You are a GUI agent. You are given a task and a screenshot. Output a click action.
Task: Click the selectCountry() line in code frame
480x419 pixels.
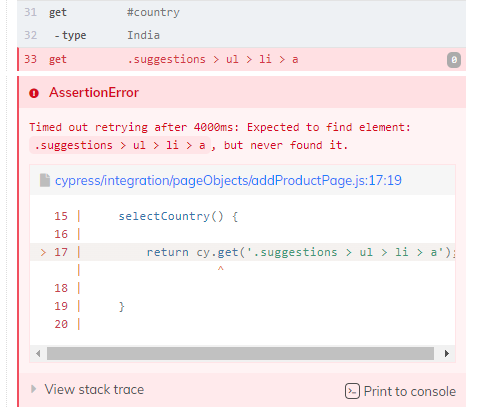tap(178, 216)
